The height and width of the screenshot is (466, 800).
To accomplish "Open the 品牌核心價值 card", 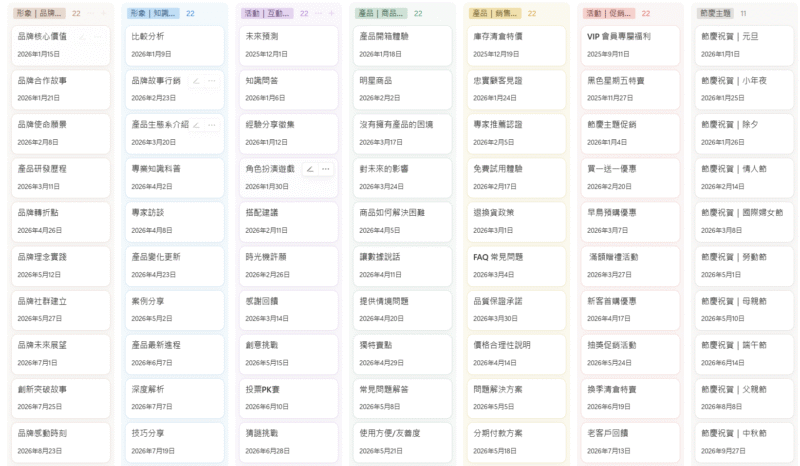I will tap(61, 45).
